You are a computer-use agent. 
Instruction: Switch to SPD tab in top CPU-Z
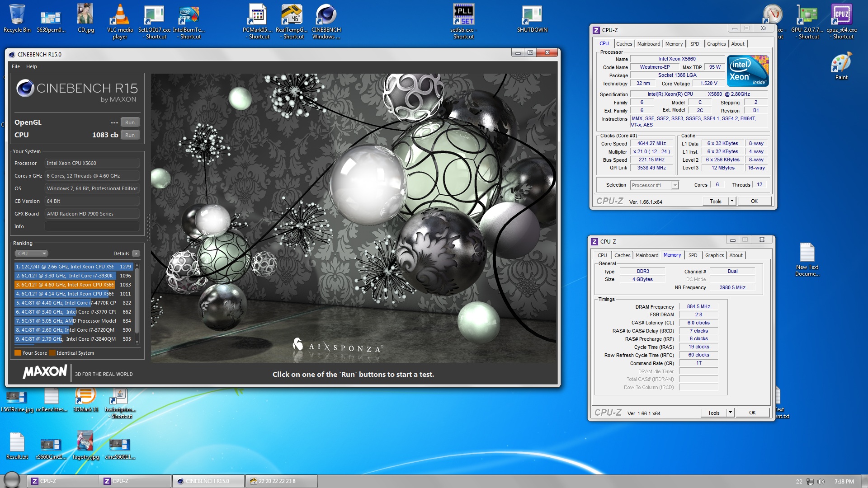pyautogui.click(x=694, y=44)
